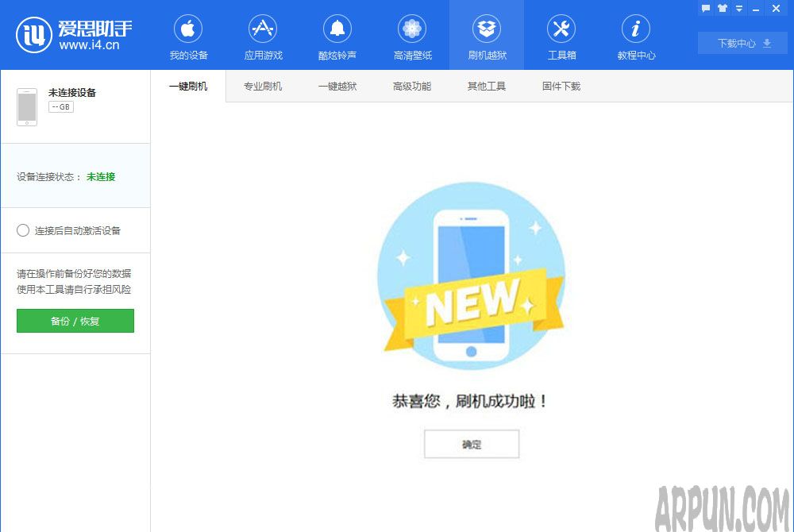The width and height of the screenshot is (794, 532).
Task: Open the 专业刷机 professional flash tab
Action: (263, 86)
